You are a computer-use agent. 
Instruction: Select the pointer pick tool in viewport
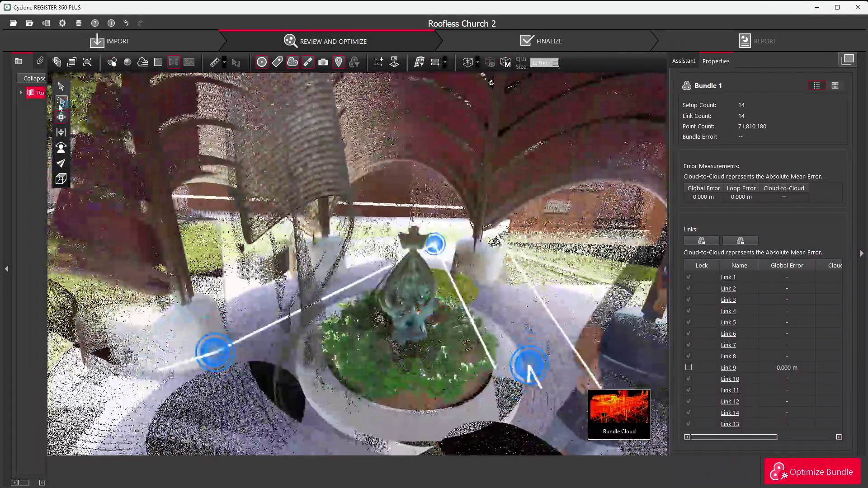pos(61,86)
